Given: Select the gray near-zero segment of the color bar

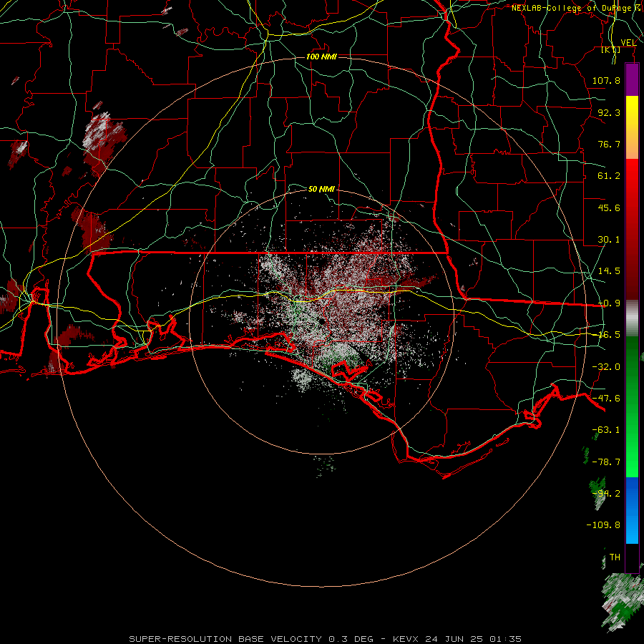Looking at the screenshot, I should 632,318.
